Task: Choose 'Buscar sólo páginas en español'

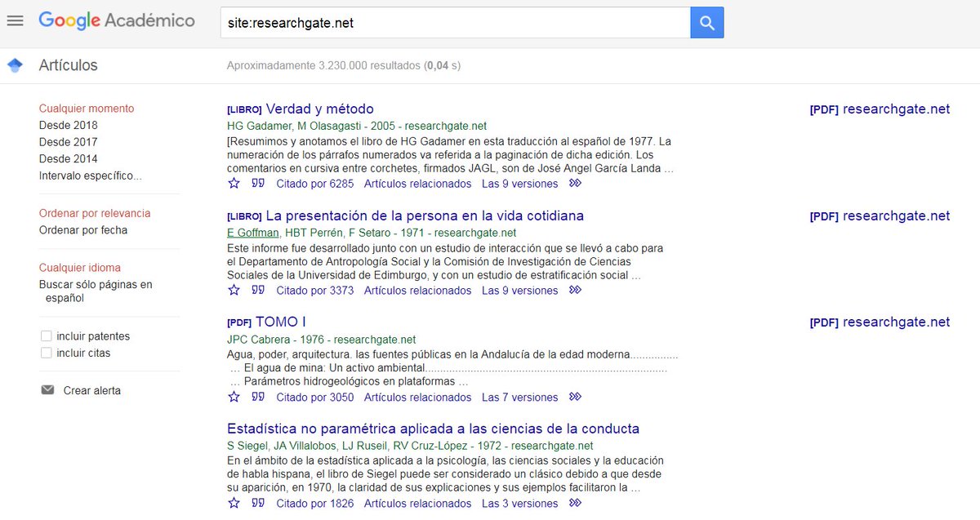Action: coord(96,291)
